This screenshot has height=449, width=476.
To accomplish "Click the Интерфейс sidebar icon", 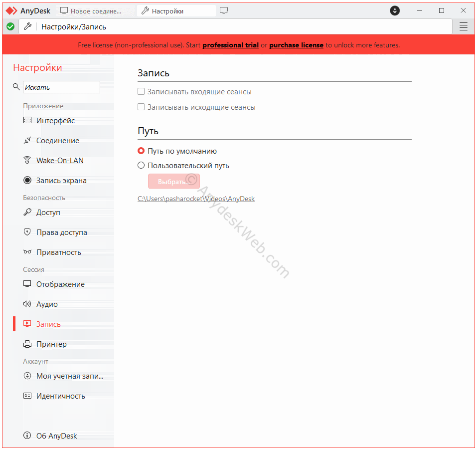I will click(27, 120).
